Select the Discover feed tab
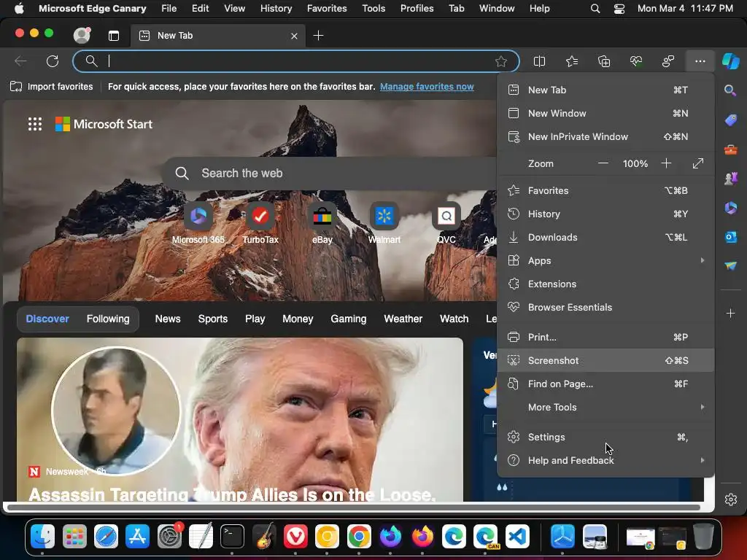Viewport: 747px width, 560px height. click(x=47, y=319)
